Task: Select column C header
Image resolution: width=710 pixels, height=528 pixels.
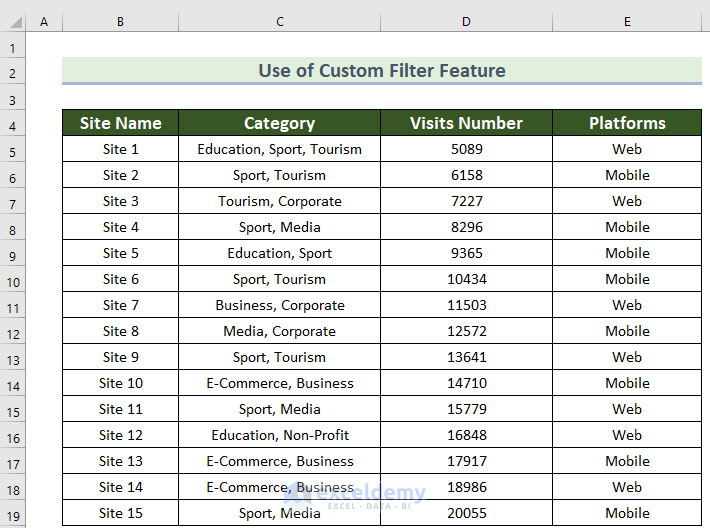Action: [280, 21]
